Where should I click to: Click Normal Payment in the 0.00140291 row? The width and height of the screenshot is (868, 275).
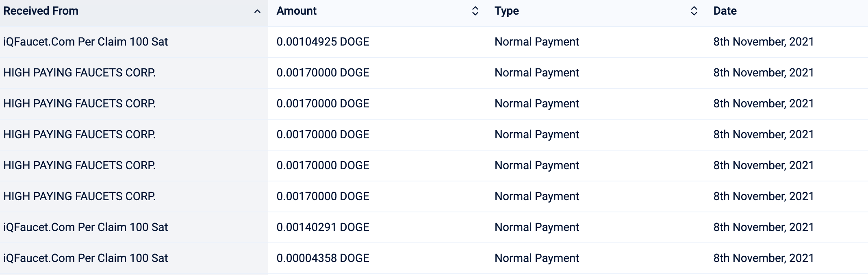[x=536, y=227]
